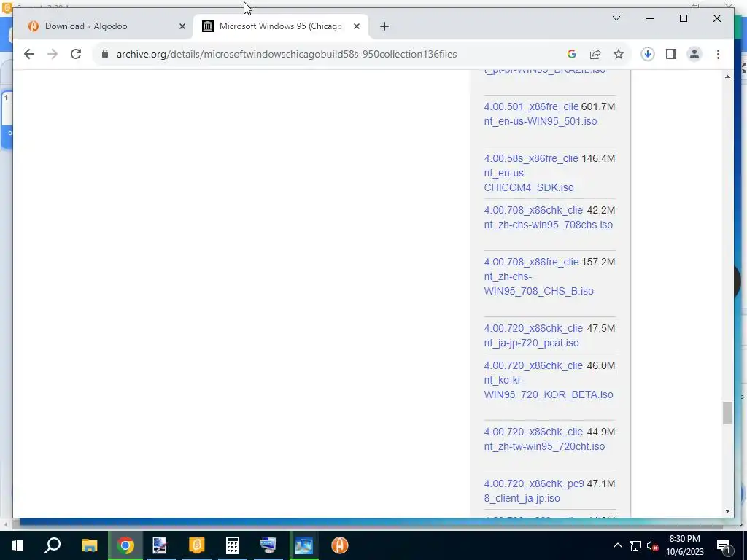Open the Algodoo taskbar icon

click(x=340, y=545)
